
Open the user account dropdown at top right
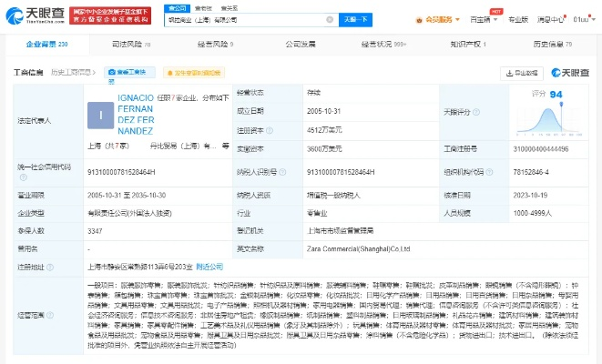[x=584, y=19]
